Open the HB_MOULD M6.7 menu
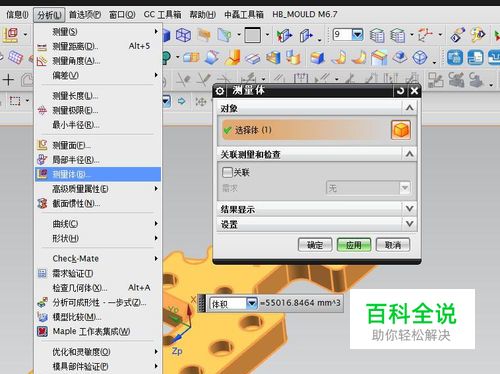500x374 pixels. pyautogui.click(x=305, y=15)
